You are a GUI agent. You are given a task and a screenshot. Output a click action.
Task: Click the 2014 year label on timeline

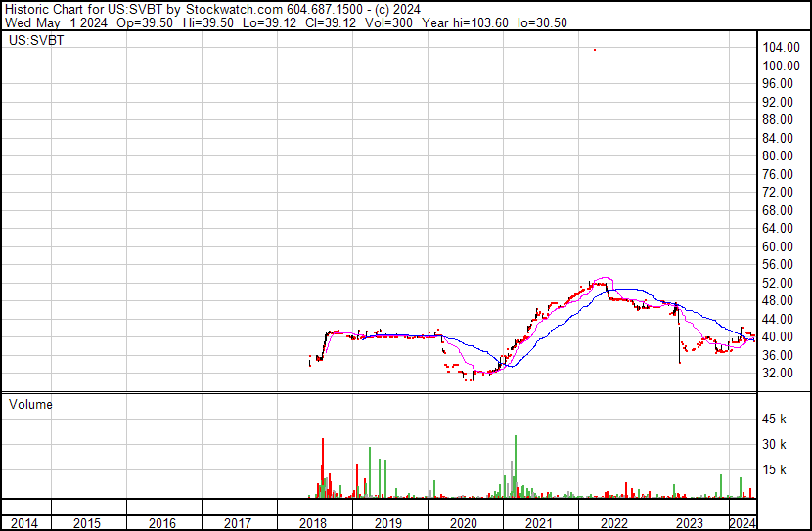(24, 523)
